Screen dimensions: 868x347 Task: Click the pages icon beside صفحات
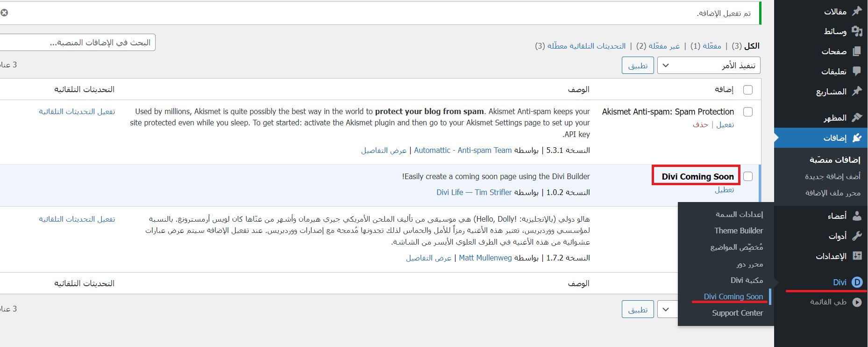tap(857, 51)
